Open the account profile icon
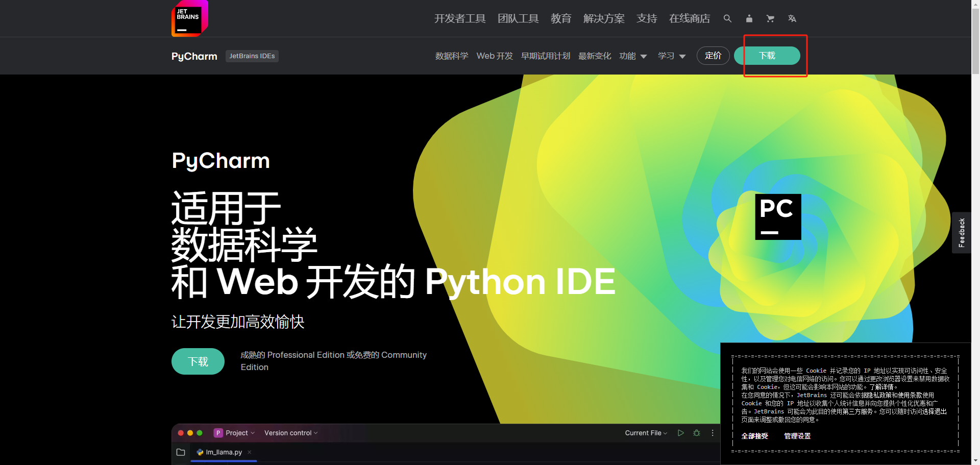This screenshot has width=980, height=465. [749, 18]
